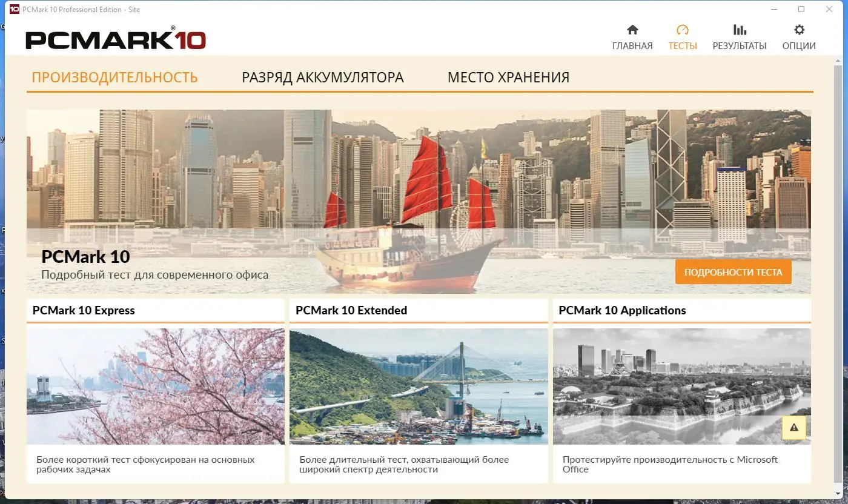Switch to the Разряд аккумулятора tab
The width and height of the screenshot is (848, 504).
click(323, 78)
